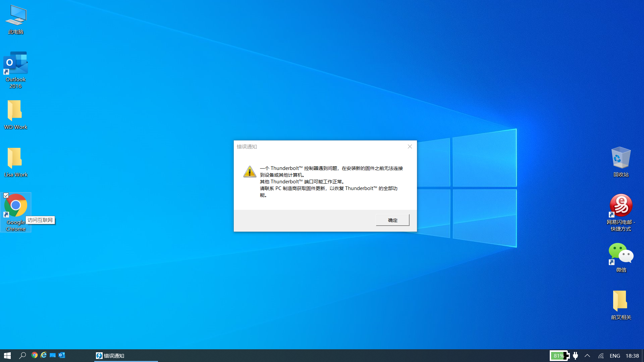Click the 81% battery indicator
Image resolution: width=644 pixels, height=362 pixels.
pos(559,356)
